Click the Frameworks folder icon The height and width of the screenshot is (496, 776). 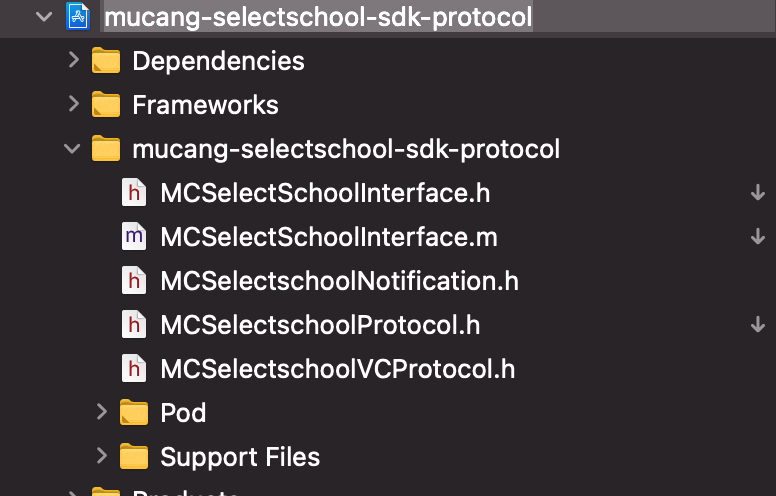106,104
